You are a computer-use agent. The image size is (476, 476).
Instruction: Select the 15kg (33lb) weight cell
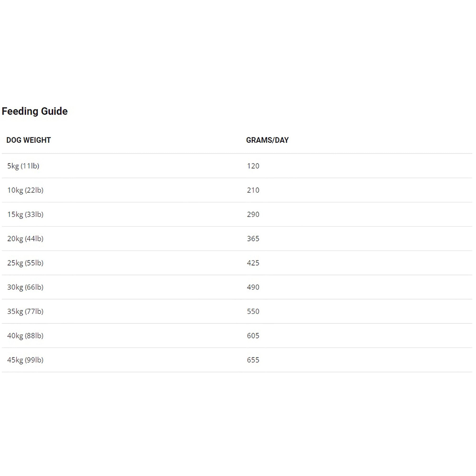[x=25, y=214]
